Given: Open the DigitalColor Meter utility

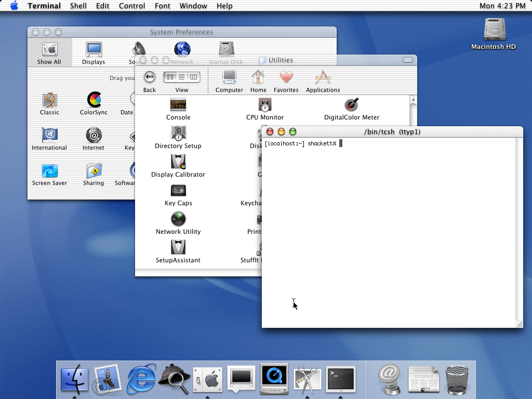Looking at the screenshot, I should [352, 105].
